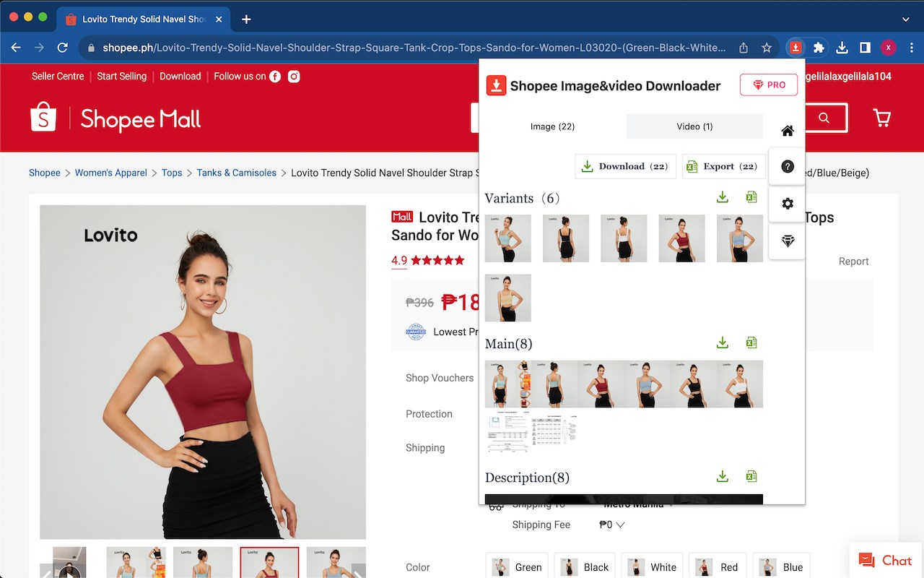Select the White color option
Screen dimensions: 924x578
point(653,566)
